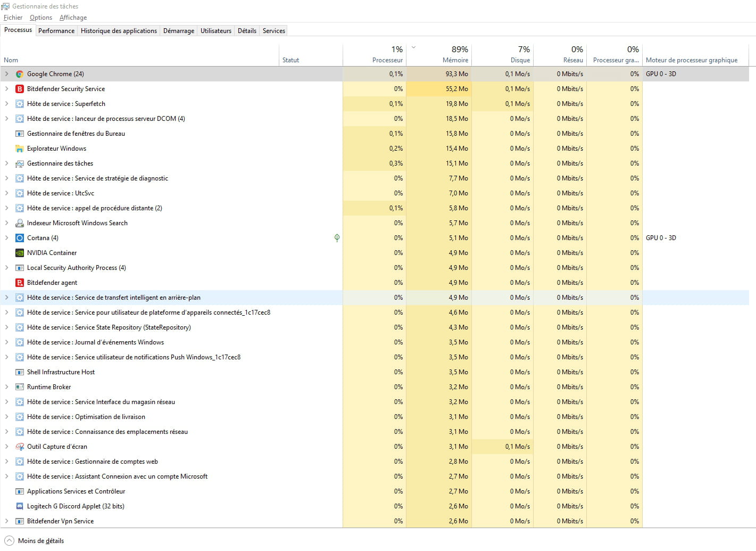
Task: Open the Fichier menu
Action: tap(13, 18)
